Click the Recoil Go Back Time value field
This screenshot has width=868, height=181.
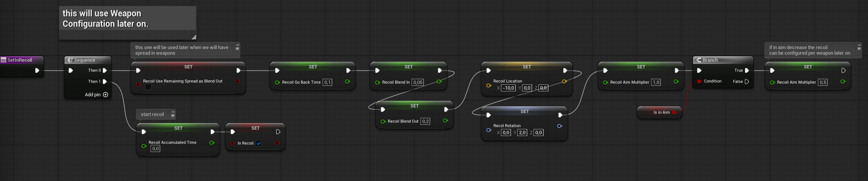click(x=327, y=83)
